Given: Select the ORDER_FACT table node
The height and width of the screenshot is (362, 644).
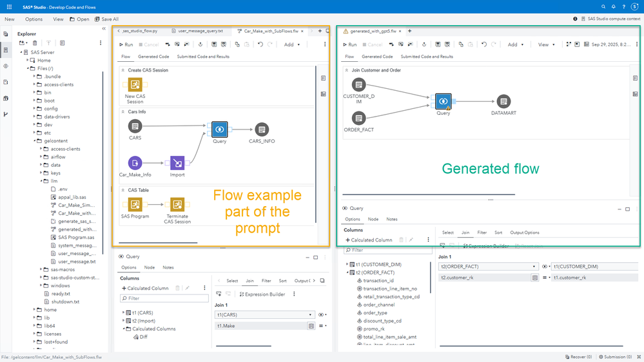Looking at the screenshot, I should [x=358, y=119].
